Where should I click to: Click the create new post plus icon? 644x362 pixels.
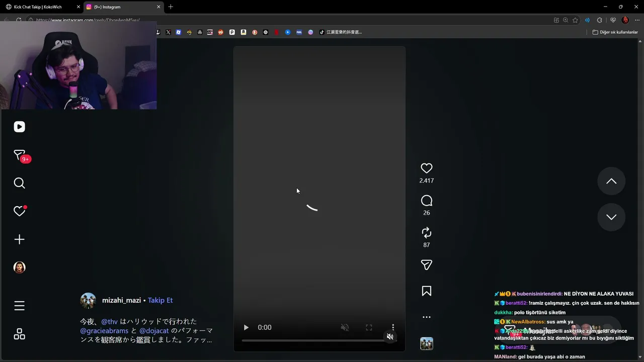click(19, 239)
